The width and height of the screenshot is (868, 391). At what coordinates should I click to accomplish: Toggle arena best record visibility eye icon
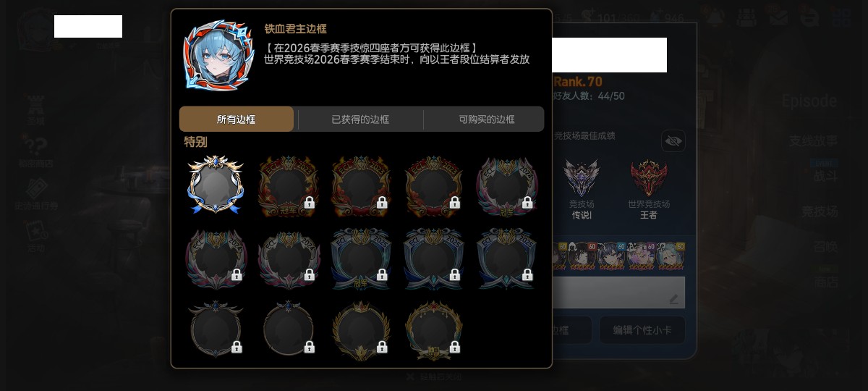[x=673, y=140]
